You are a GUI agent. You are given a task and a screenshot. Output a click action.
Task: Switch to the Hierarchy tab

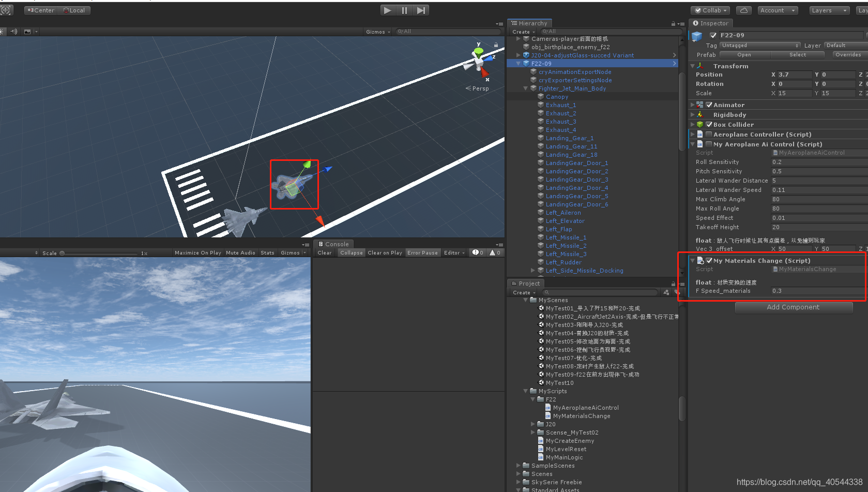point(529,23)
